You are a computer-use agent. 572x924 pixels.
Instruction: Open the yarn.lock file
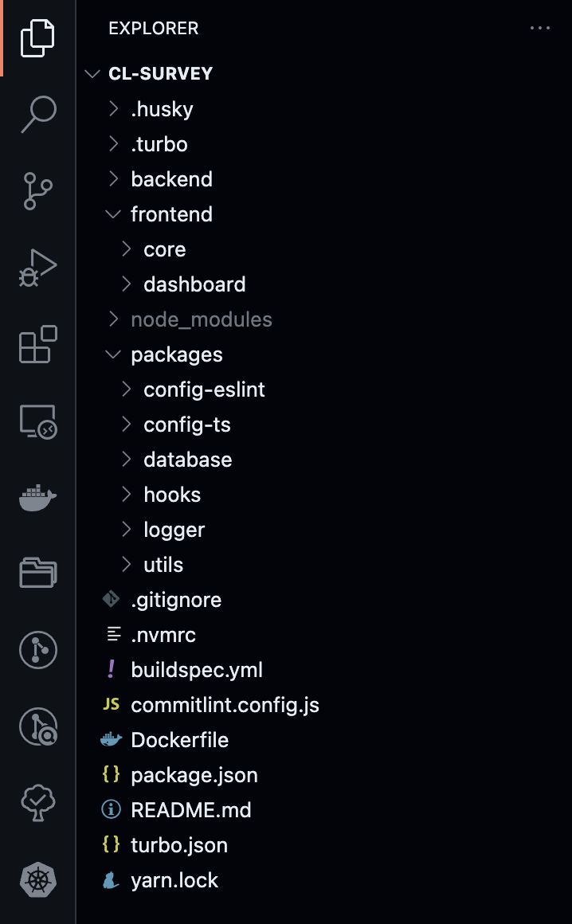pos(174,880)
